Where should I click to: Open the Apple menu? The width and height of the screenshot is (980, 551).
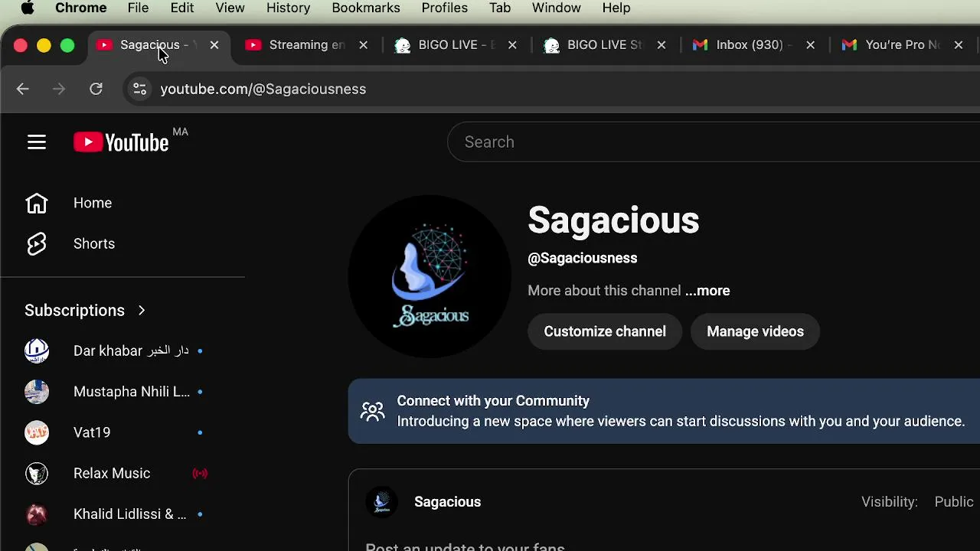coord(28,8)
